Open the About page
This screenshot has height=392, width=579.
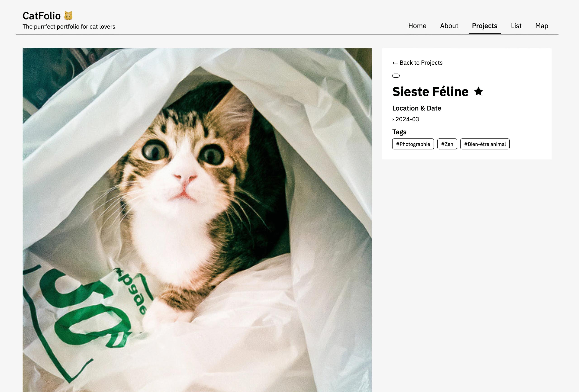click(449, 26)
